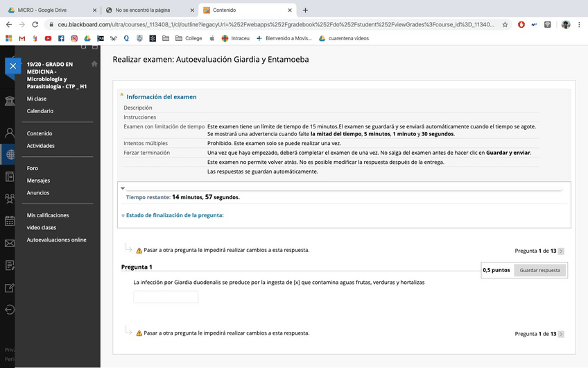Close the course panel with the X button

point(12,67)
